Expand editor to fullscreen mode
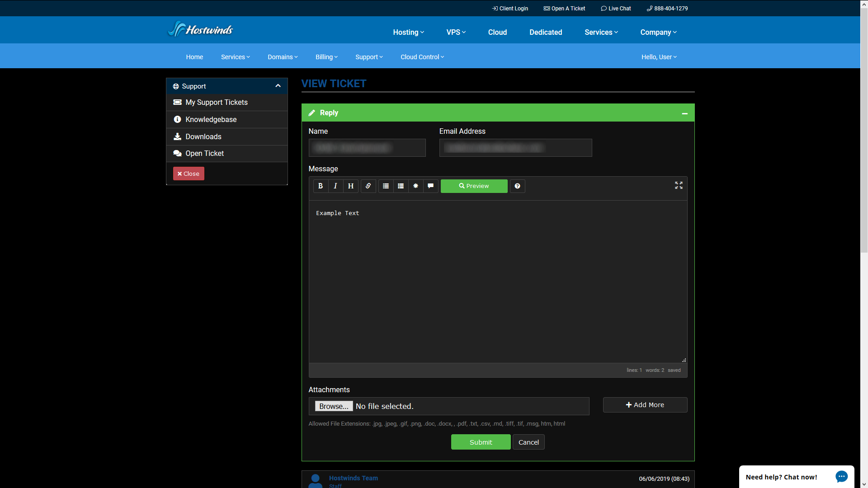The width and height of the screenshot is (868, 488). click(x=679, y=186)
